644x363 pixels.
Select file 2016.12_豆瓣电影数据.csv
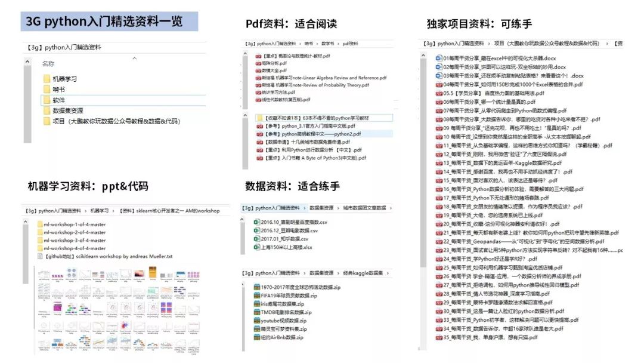289,230
